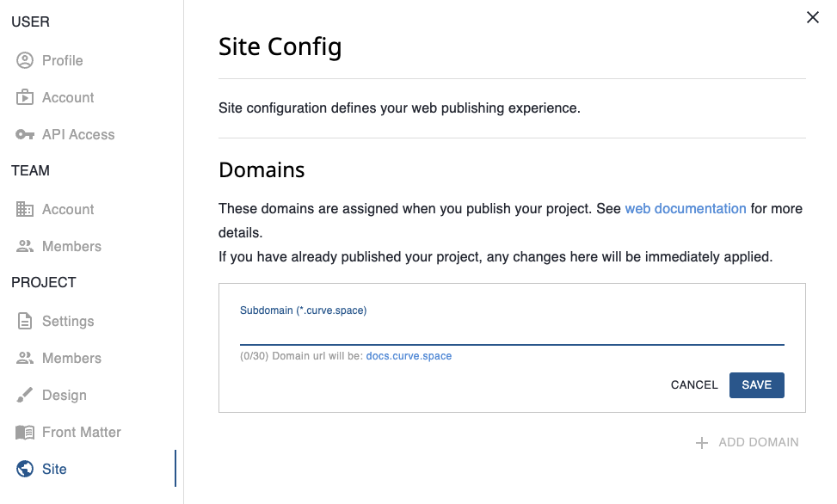Select the Profile icon in the sidebar
837x504 pixels.
26,60
